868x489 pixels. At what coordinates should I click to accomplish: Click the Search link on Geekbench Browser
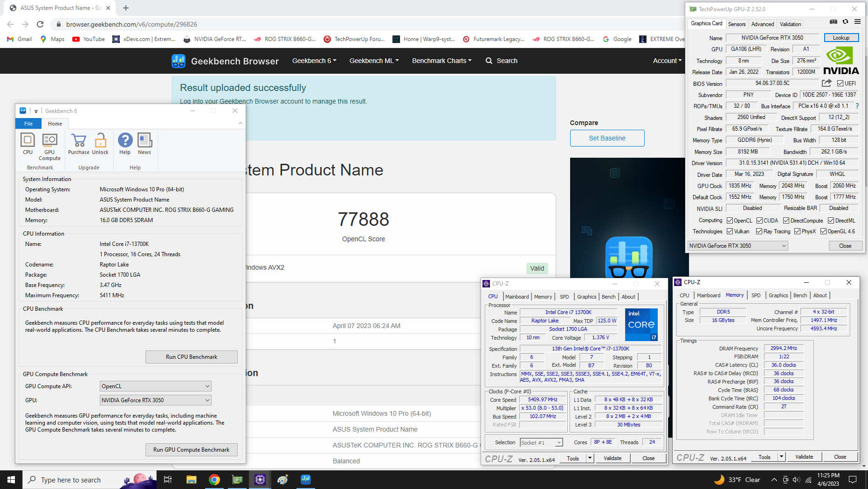click(502, 61)
